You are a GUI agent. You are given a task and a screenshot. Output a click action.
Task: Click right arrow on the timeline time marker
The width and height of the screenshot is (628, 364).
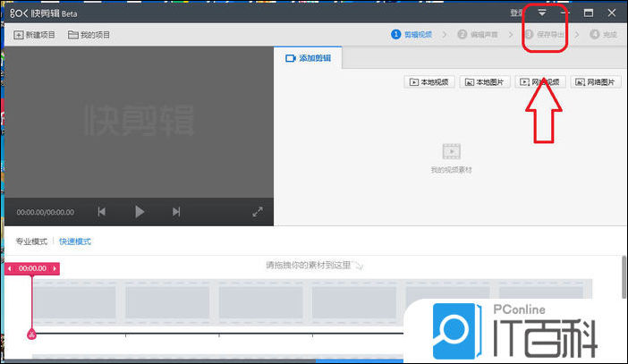(x=55, y=268)
